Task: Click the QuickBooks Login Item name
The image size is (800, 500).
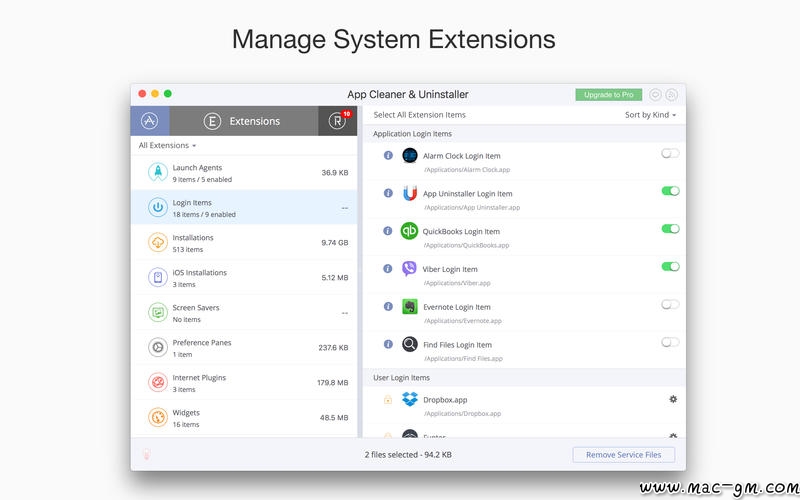Action: [461, 232]
